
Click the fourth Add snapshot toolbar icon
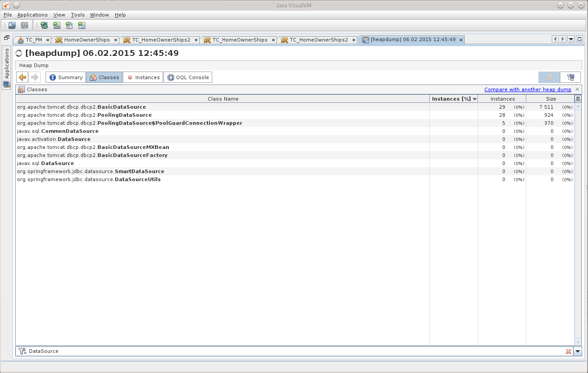click(82, 25)
